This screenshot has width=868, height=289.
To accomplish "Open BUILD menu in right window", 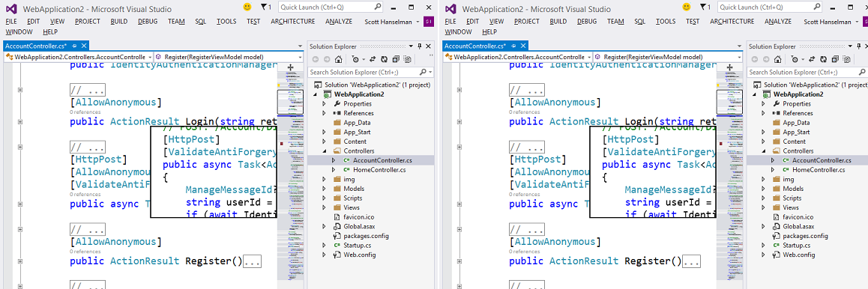I will click(558, 22).
